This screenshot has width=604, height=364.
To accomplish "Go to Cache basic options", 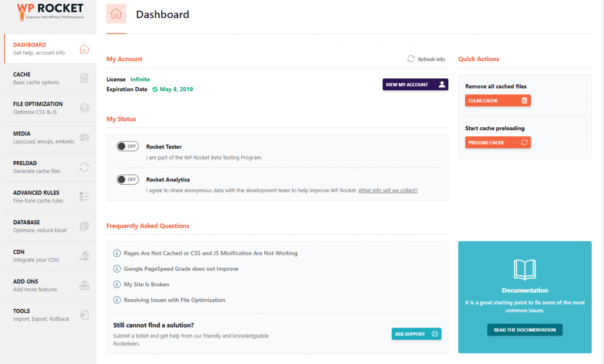I will [x=51, y=78].
